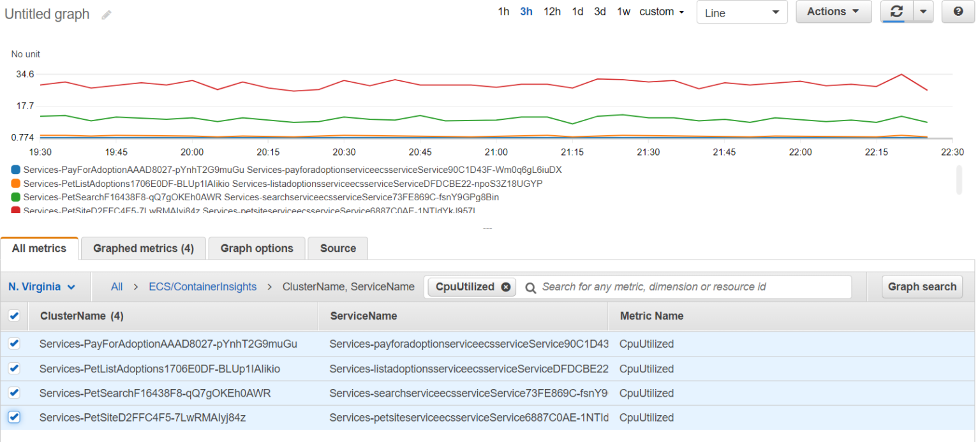The height and width of the screenshot is (442, 980).
Task: Uncheck the Services-PetSiteD2FFC4F5 metric row
Action: (15, 417)
